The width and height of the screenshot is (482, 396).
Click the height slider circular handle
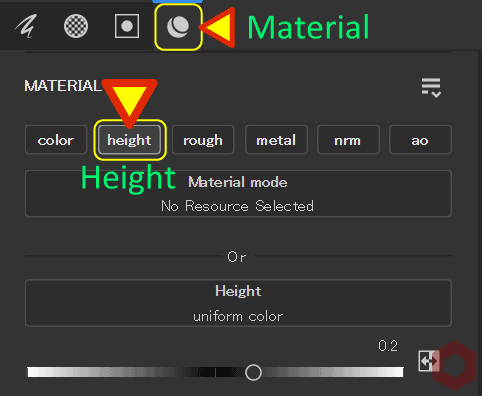point(253,372)
